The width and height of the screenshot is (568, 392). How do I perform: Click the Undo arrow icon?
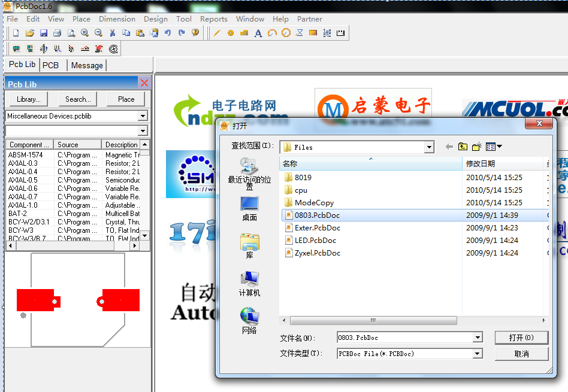[x=168, y=33]
